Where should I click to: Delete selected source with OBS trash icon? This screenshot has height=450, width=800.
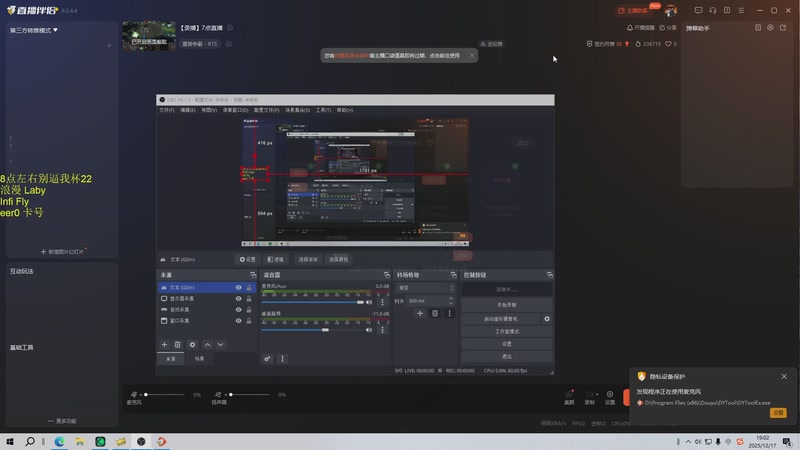point(178,345)
